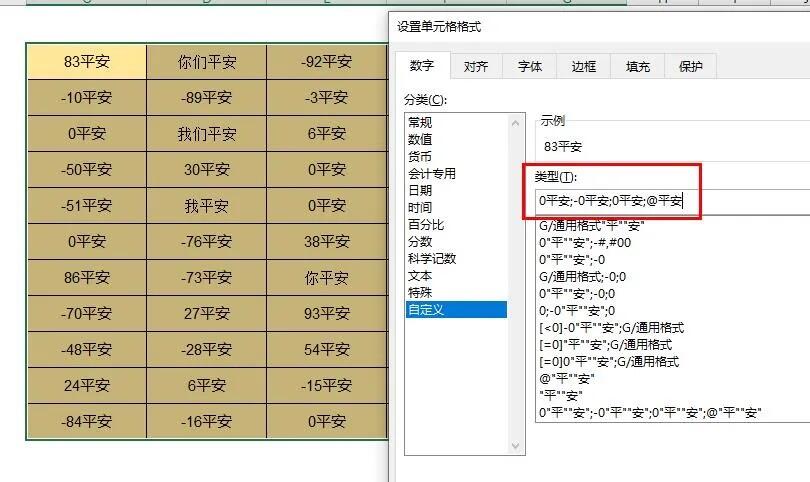Switch to the 对齐 tab

click(476, 66)
